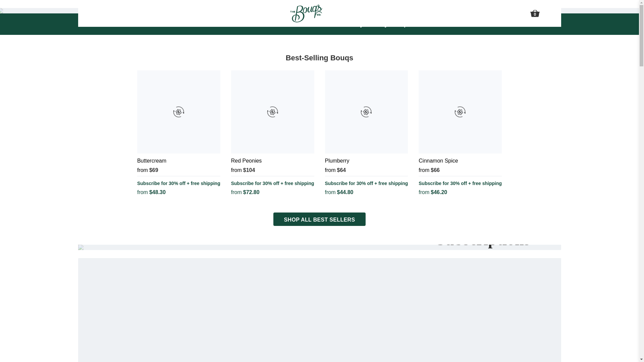The width and height of the screenshot is (644, 362).
Task: Click the large grey banner below best sellers
Action: click(319, 310)
